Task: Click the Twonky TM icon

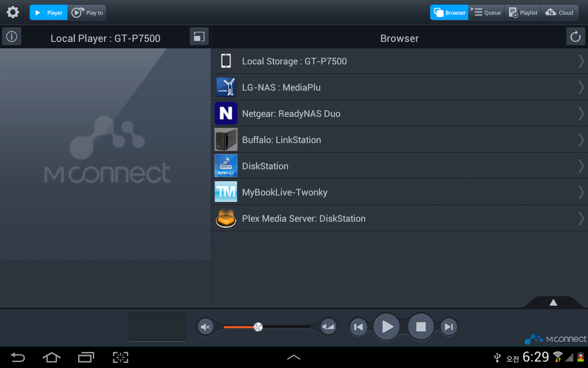Action: pyautogui.click(x=226, y=192)
